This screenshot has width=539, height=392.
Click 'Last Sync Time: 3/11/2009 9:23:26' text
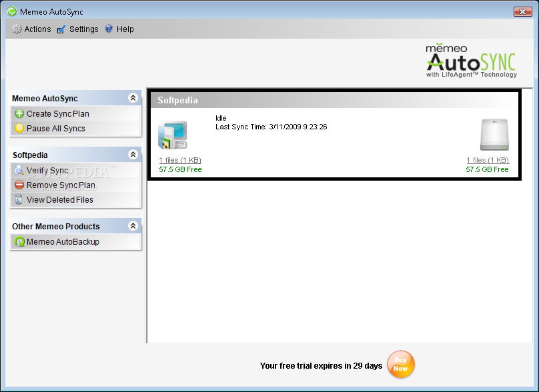click(272, 127)
